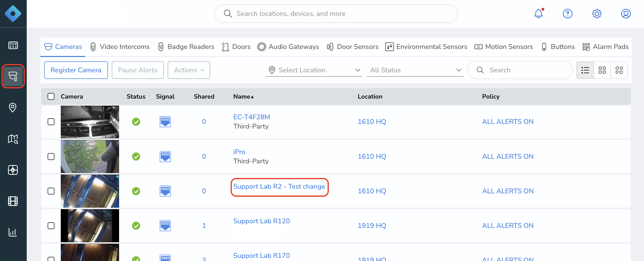Switch to the Cameras tab
This screenshot has height=261, width=644.
click(x=63, y=47)
